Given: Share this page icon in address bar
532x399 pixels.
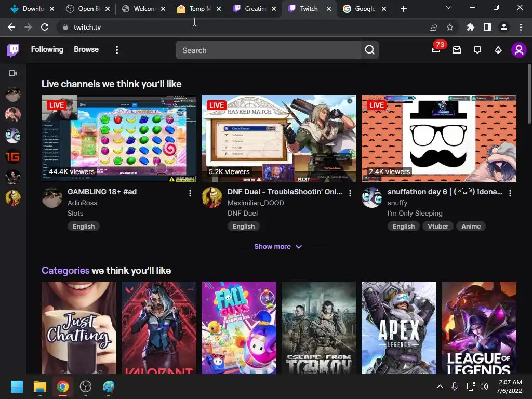Looking at the screenshot, I should point(433,27).
